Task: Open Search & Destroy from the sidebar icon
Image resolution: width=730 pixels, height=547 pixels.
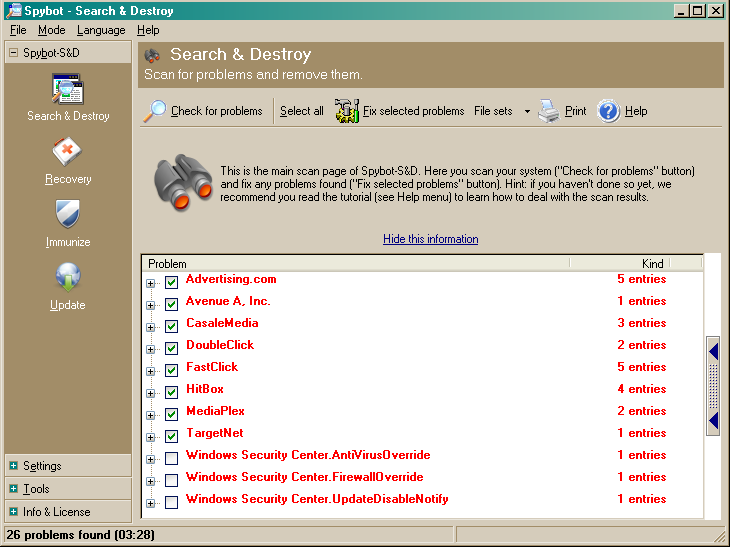Action: [68, 89]
